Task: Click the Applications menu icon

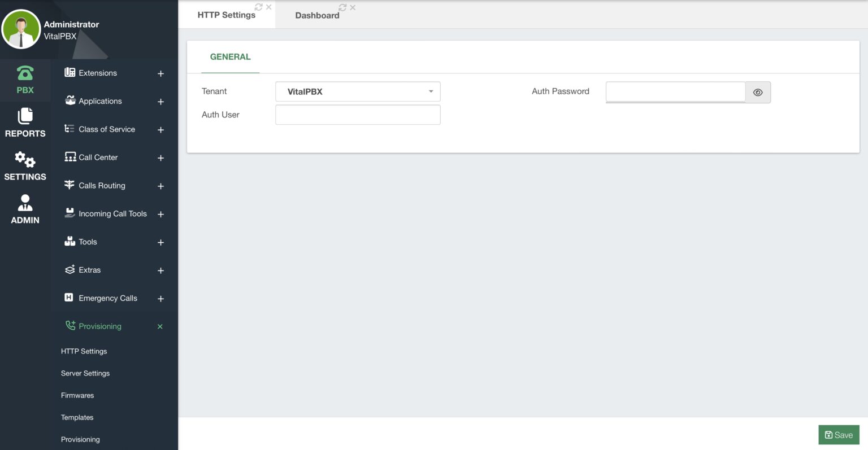Action: point(70,101)
